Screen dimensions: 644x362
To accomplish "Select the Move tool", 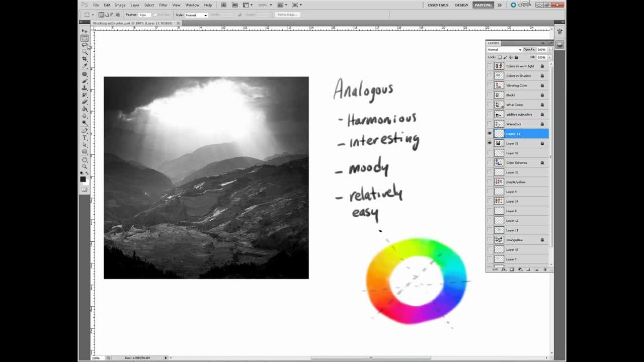I will pyautogui.click(x=85, y=31).
